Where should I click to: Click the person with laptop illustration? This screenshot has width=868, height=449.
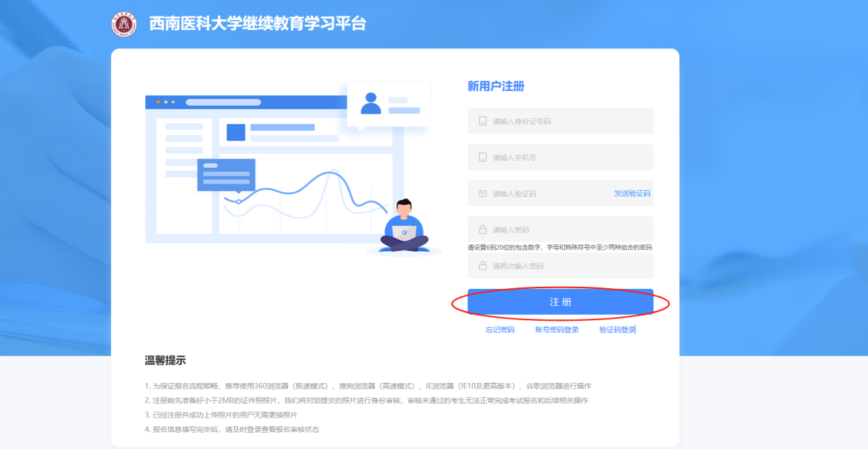coord(403,226)
